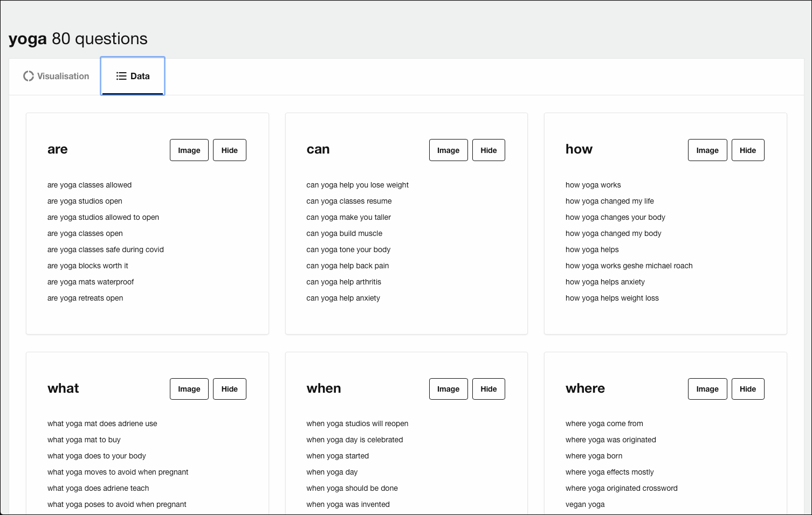Download Image of the 'how' card
The height and width of the screenshot is (515, 812).
[x=707, y=150]
